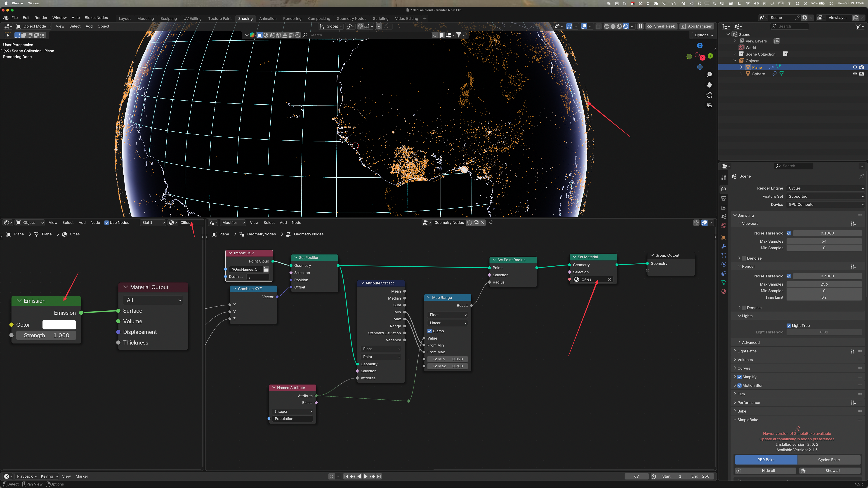Hide the Plane object in the viewport
Viewport: 868px width, 488px height.
[855, 67]
